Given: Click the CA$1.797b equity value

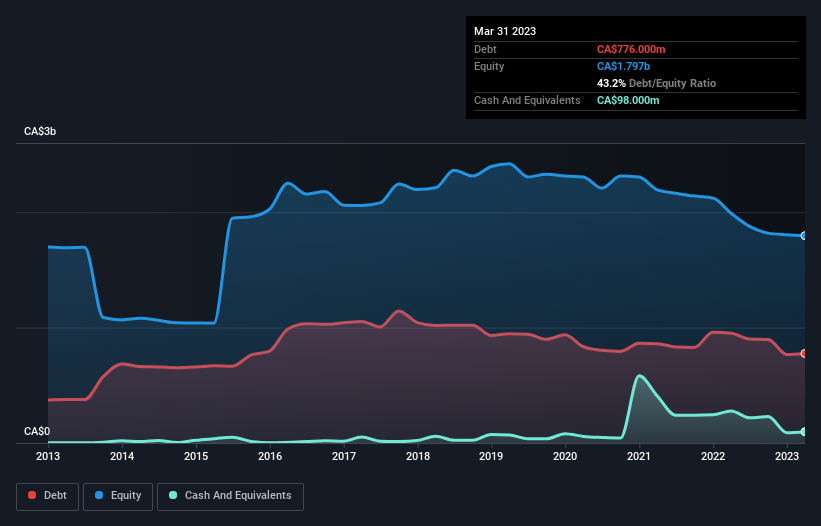Looking at the screenshot, I should [624, 66].
